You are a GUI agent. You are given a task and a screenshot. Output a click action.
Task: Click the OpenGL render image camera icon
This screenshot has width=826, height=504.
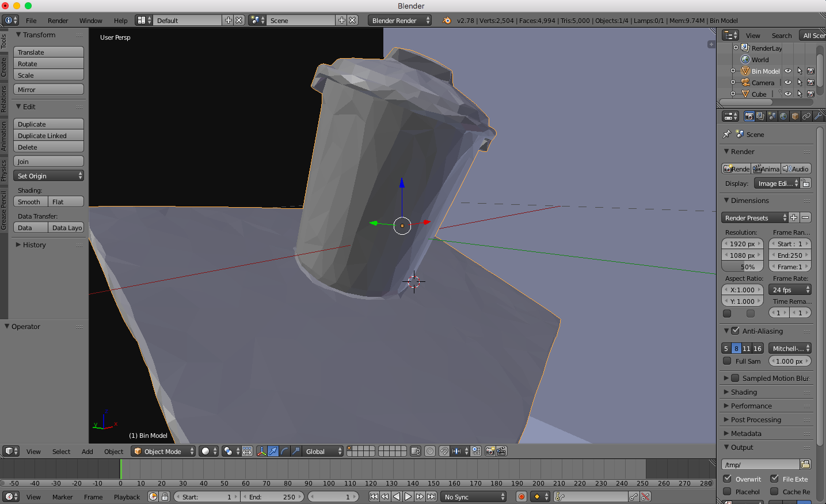coord(490,452)
